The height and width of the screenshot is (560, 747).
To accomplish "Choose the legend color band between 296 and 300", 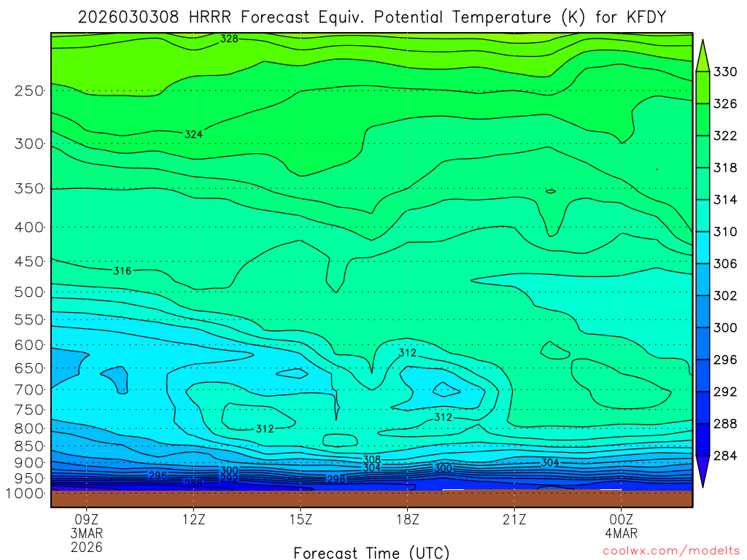I will (x=703, y=343).
